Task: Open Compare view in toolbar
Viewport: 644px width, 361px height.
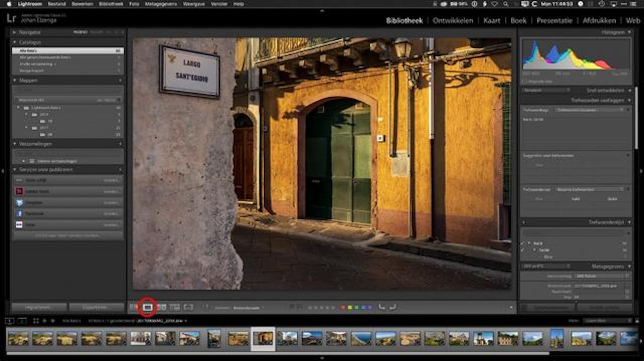Action: click(x=162, y=307)
